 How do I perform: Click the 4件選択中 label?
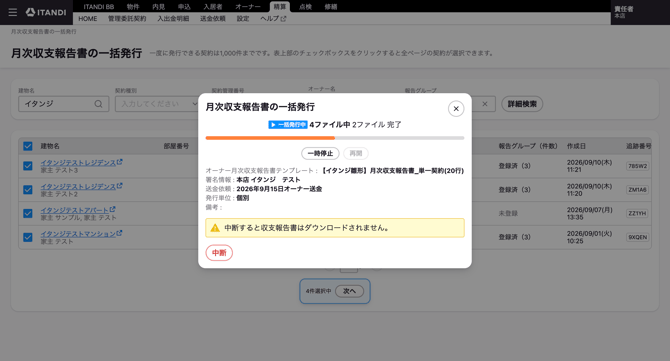[318, 291]
